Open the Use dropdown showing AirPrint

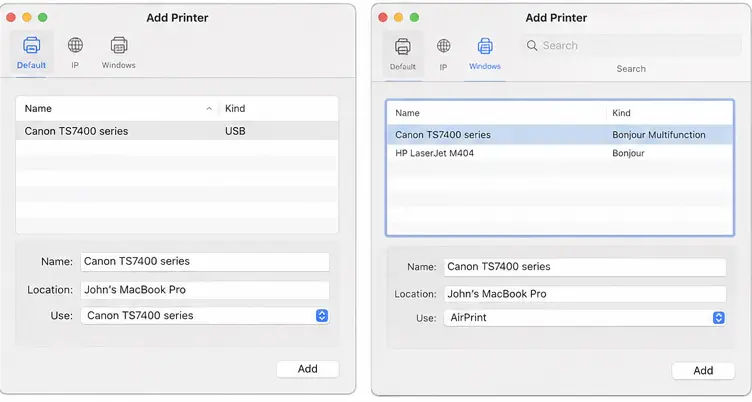click(x=585, y=318)
